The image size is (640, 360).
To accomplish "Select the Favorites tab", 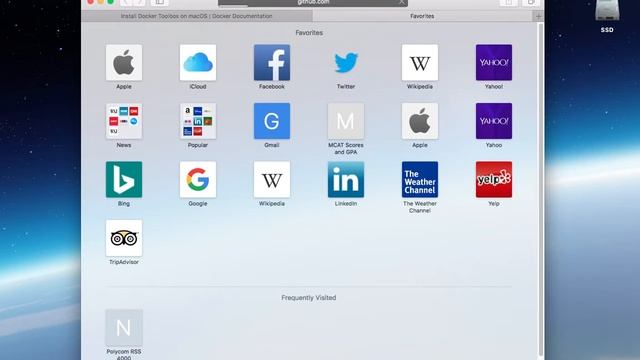I will 422,16.
